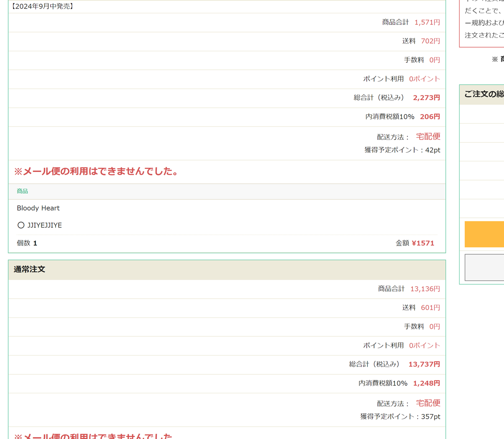Click the 601円 shipping fee
Screen dimensions: 504x439
(x=430, y=308)
